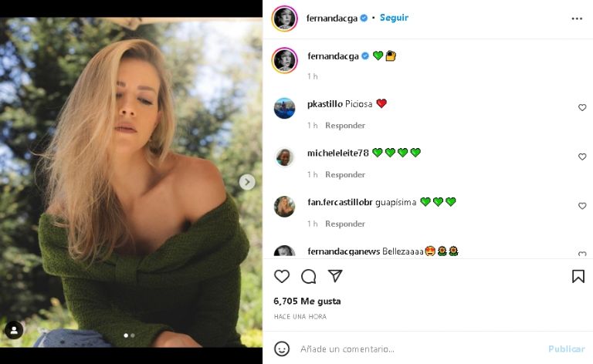View the 6,705 Me gusta list
593x364 pixels.
pyautogui.click(x=307, y=302)
